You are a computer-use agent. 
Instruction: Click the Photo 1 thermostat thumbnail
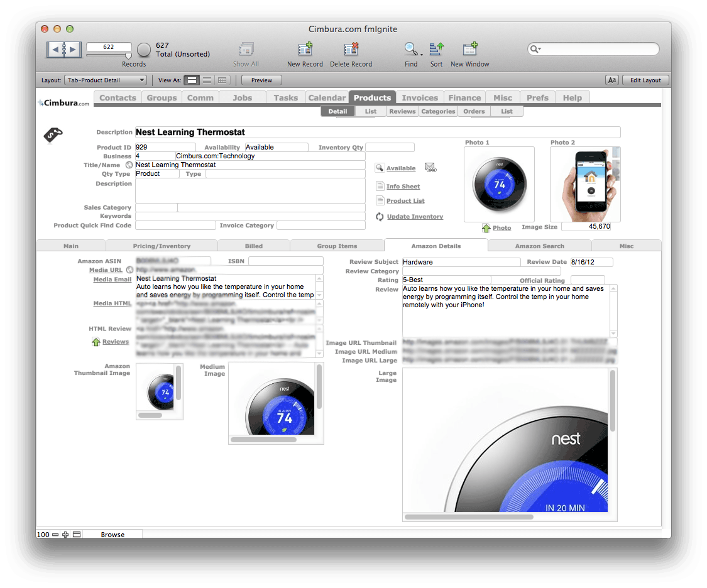pos(499,184)
